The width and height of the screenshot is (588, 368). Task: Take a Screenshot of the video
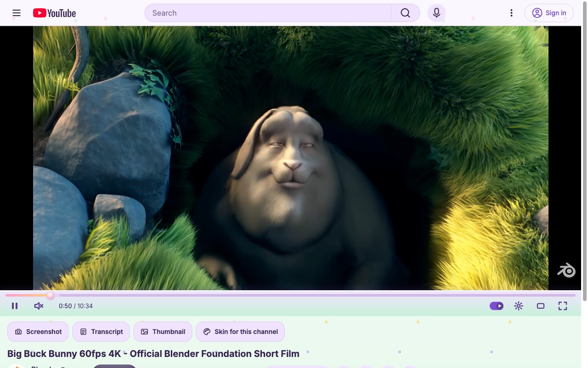click(38, 332)
